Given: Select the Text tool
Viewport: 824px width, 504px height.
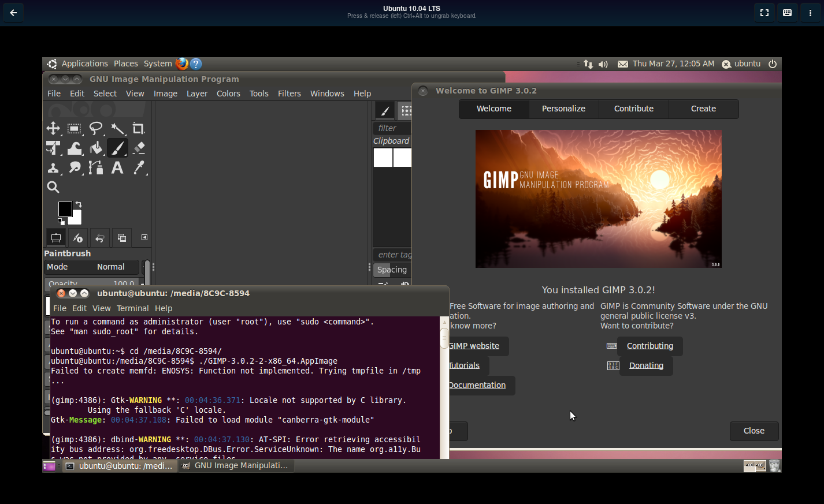Looking at the screenshot, I should point(117,167).
